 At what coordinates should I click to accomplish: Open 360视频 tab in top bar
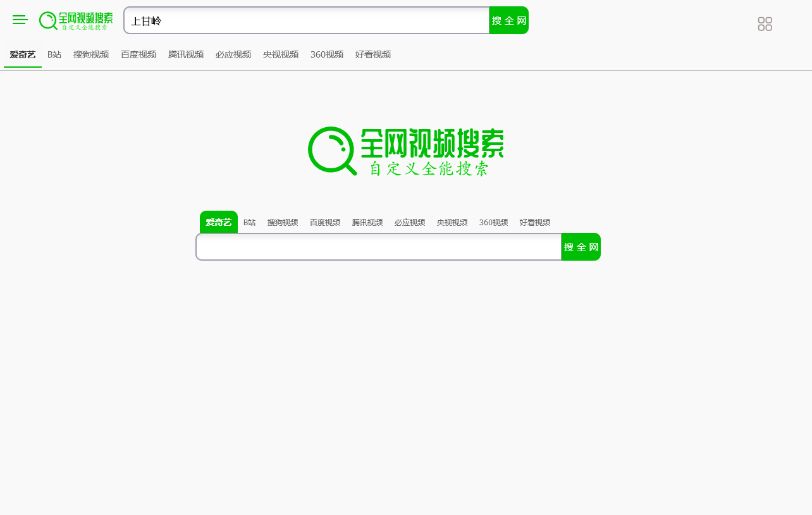point(327,54)
